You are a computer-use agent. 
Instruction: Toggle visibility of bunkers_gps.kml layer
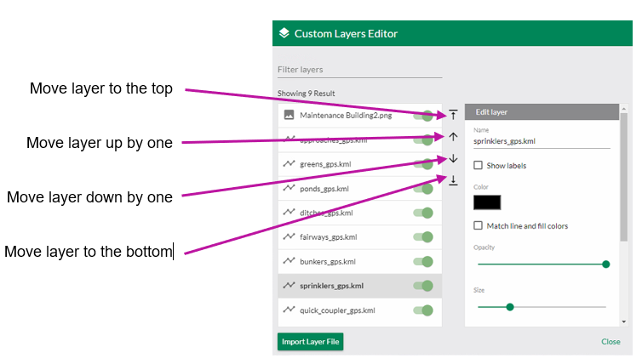(x=423, y=261)
